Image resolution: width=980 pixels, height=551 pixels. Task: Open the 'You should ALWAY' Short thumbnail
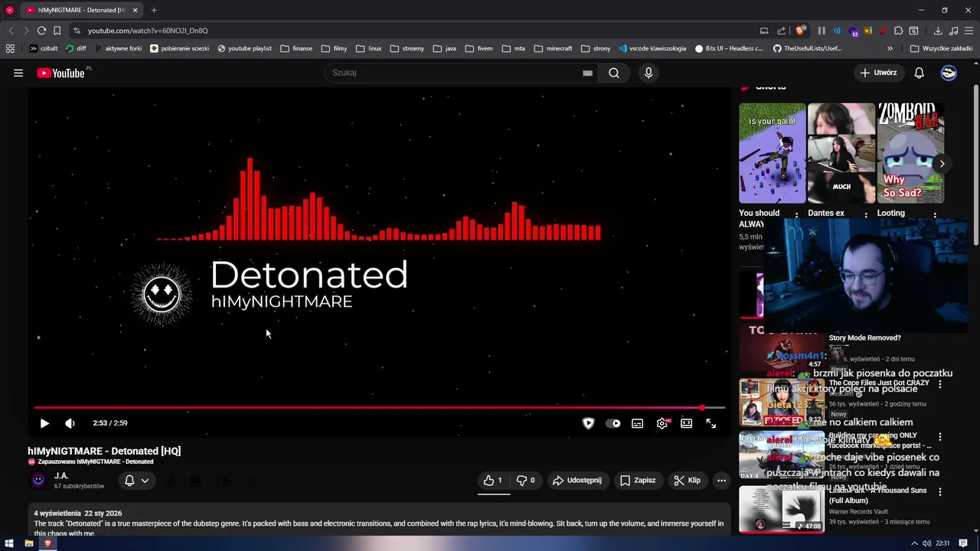pos(772,153)
